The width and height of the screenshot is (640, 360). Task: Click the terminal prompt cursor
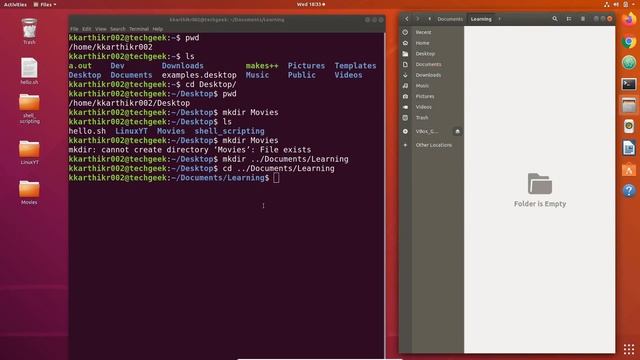(276, 178)
